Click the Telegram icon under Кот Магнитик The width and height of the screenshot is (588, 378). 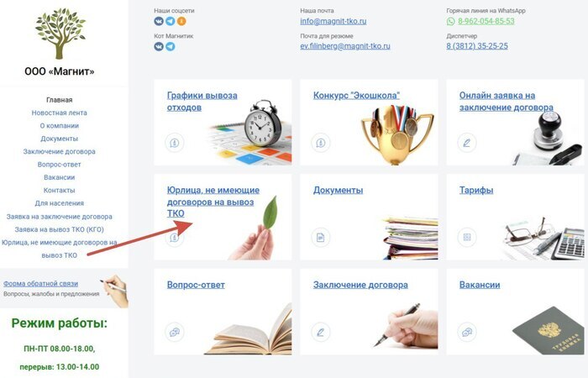pos(171,46)
